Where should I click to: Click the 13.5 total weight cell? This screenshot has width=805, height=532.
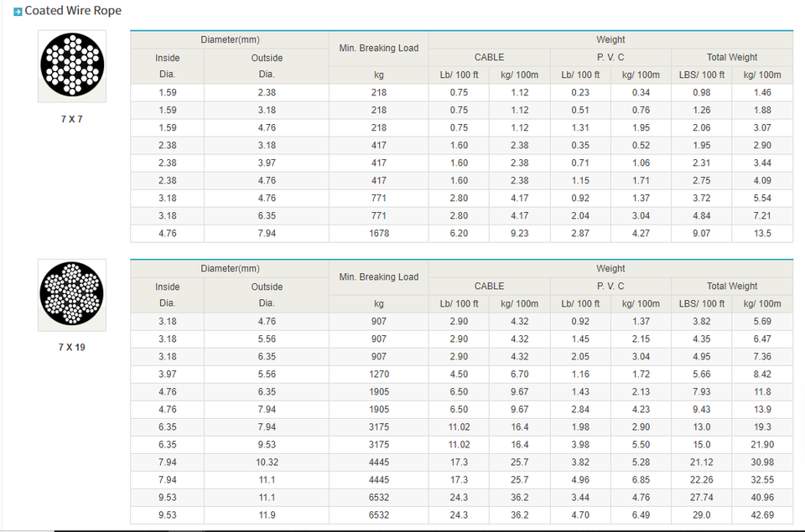[x=762, y=234]
